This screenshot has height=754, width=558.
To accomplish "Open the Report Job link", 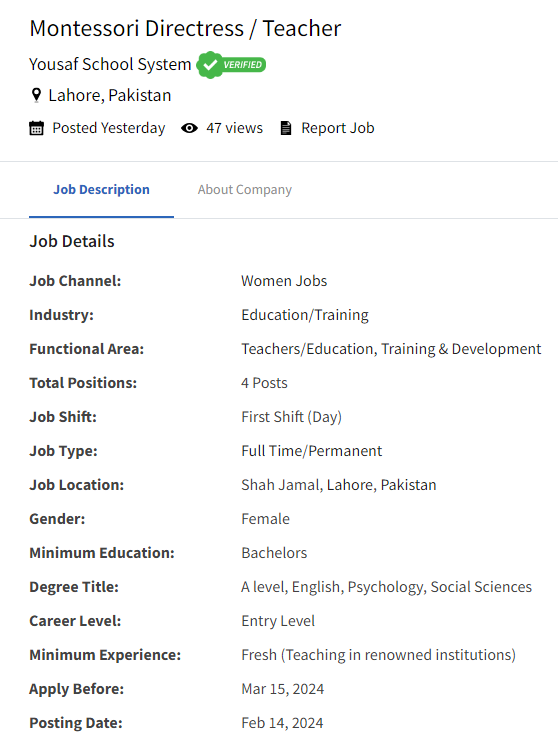I will pyautogui.click(x=338, y=128).
